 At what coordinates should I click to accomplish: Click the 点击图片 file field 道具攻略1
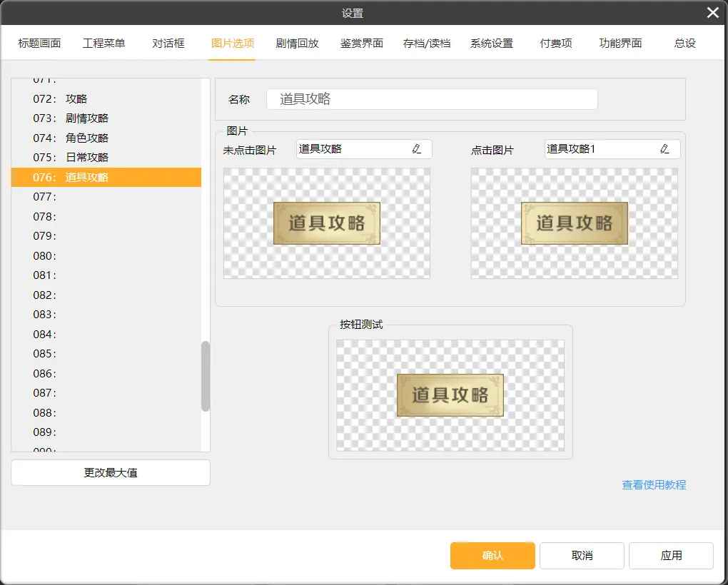(x=612, y=149)
